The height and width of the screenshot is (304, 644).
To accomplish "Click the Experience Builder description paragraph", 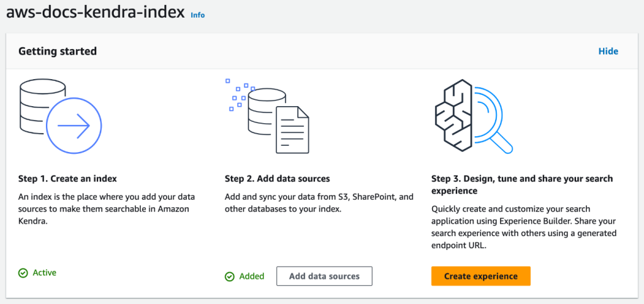I will 524,227.
